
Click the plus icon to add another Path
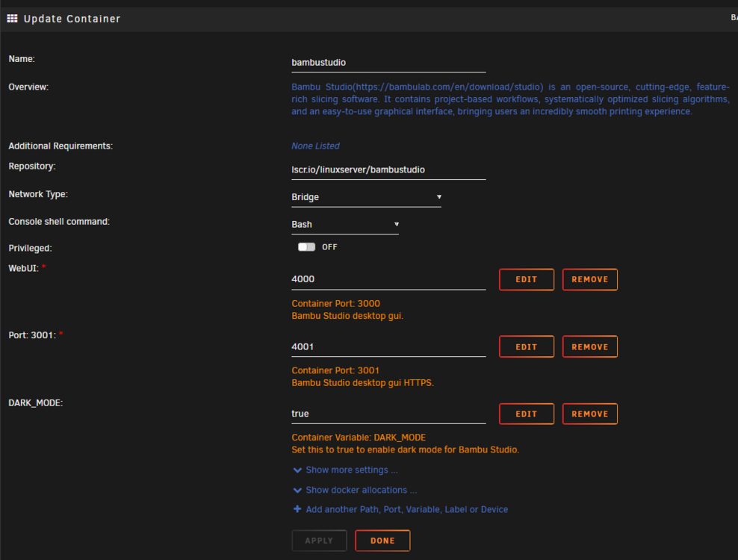pos(297,509)
